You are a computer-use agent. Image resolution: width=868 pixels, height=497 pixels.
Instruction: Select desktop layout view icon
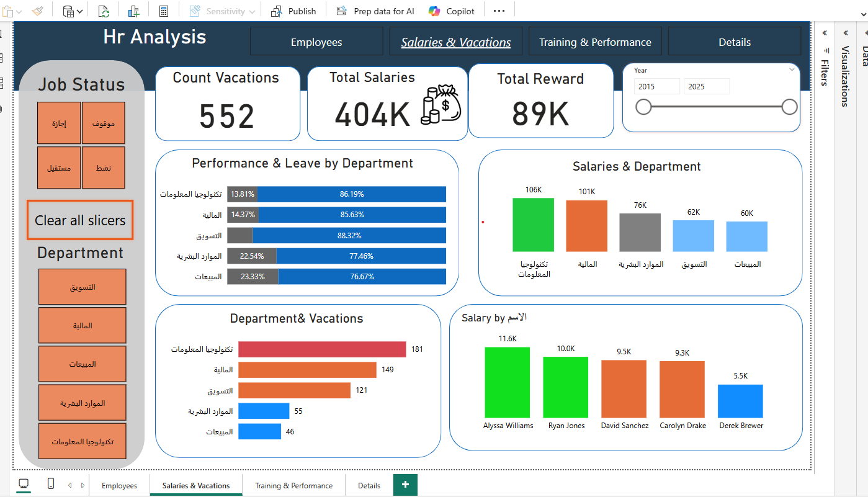24,484
